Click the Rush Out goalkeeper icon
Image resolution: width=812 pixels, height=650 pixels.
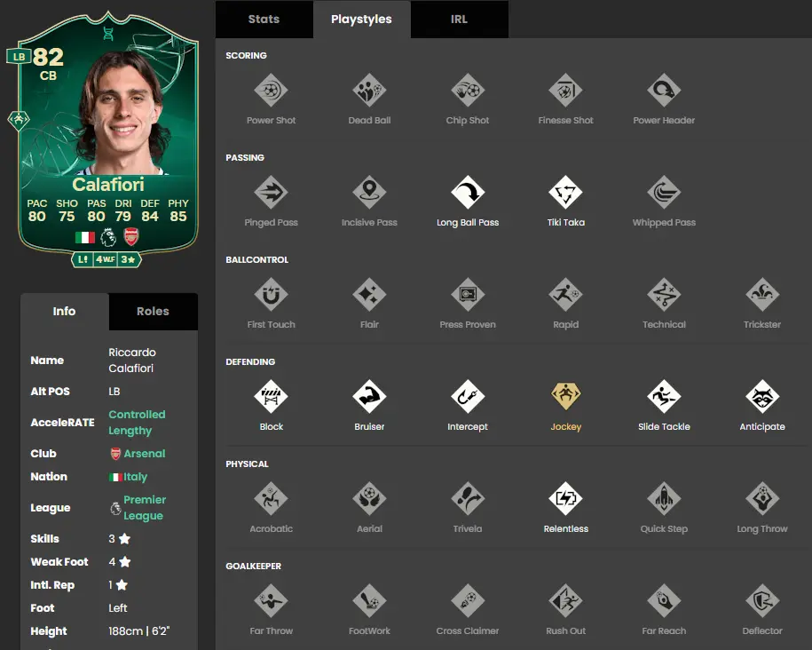coord(565,601)
